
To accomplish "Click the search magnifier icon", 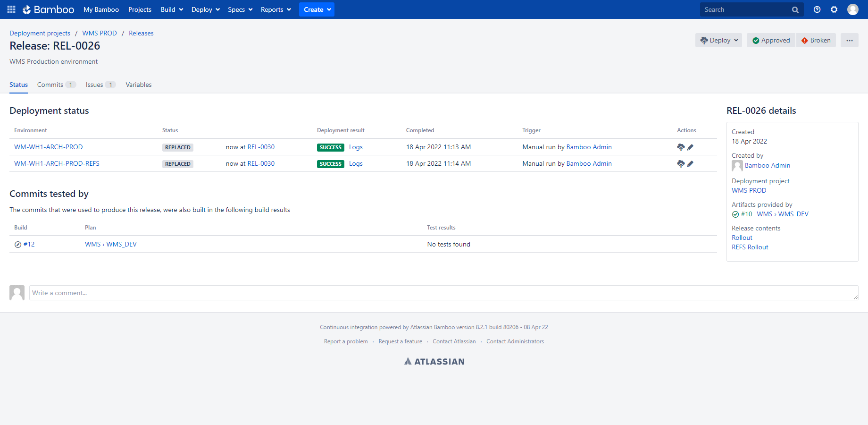I will (x=795, y=10).
